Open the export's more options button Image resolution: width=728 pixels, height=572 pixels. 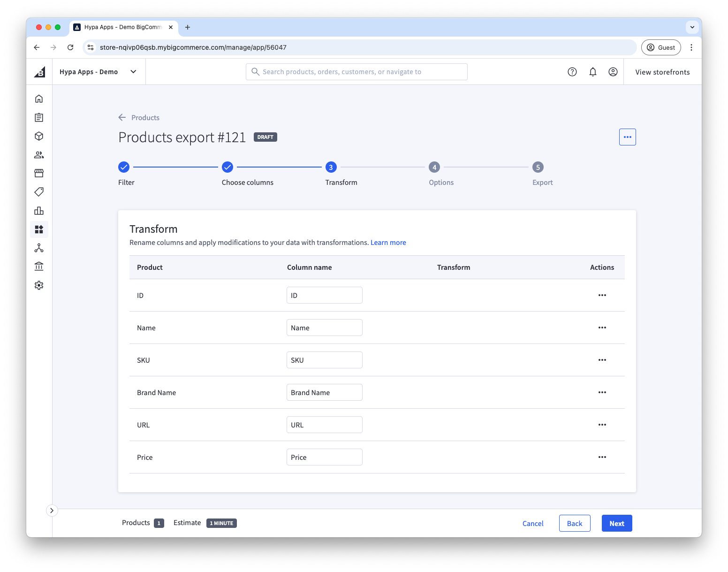627,137
